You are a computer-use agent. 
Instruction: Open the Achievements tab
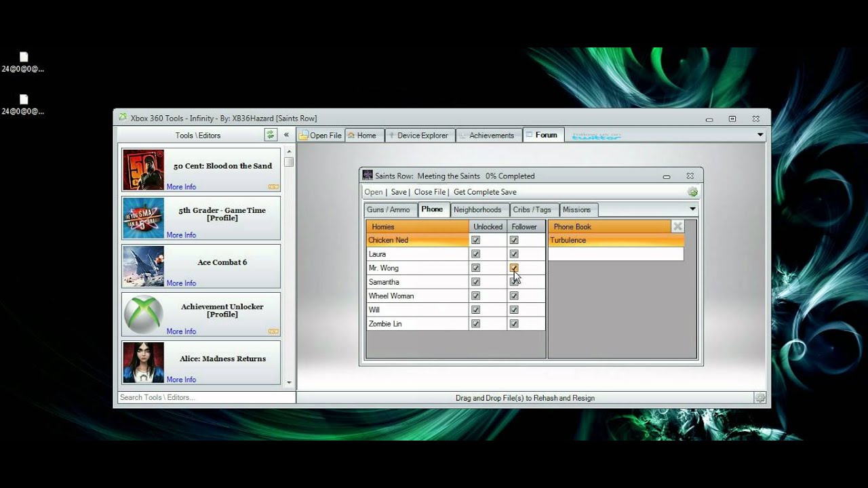pyautogui.click(x=489, y=136)
